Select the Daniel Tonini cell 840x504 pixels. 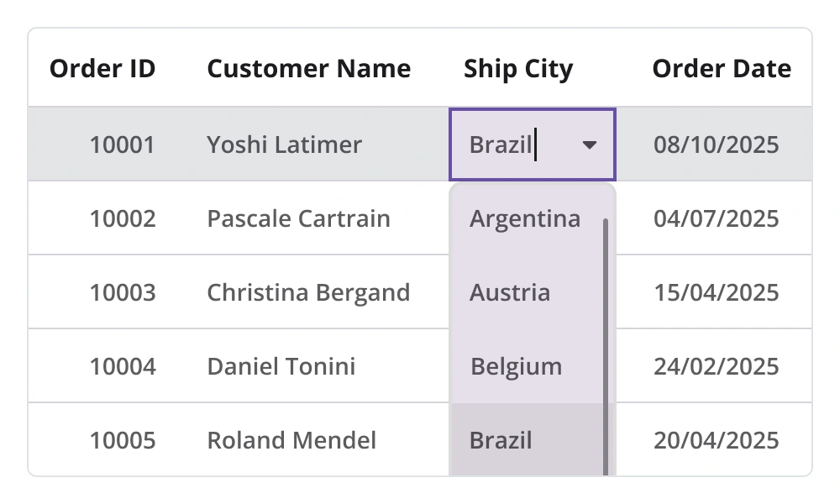(281, 366)
